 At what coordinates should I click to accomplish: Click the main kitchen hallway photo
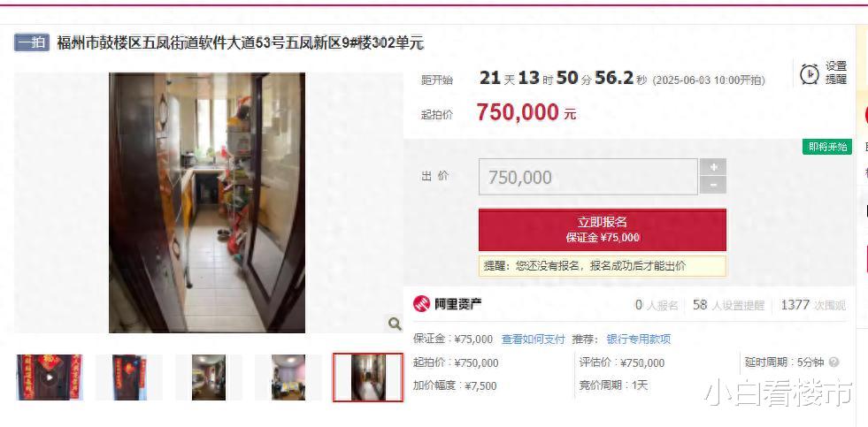tap(207, 202)
